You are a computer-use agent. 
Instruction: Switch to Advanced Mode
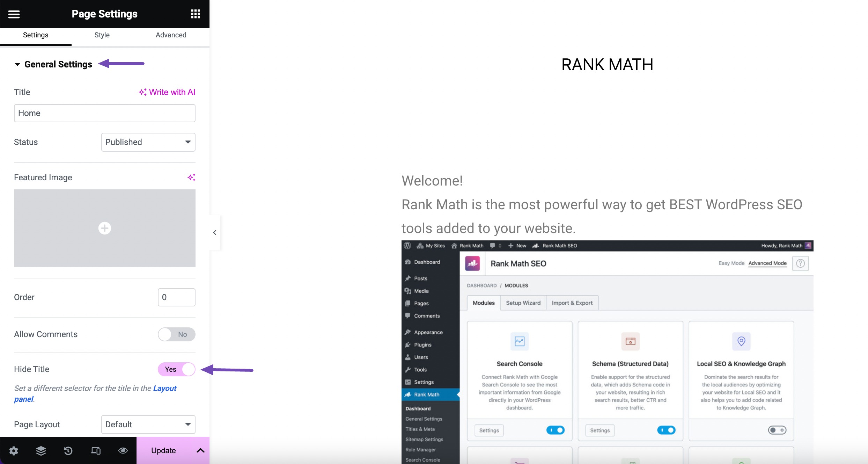click(767, 263)
